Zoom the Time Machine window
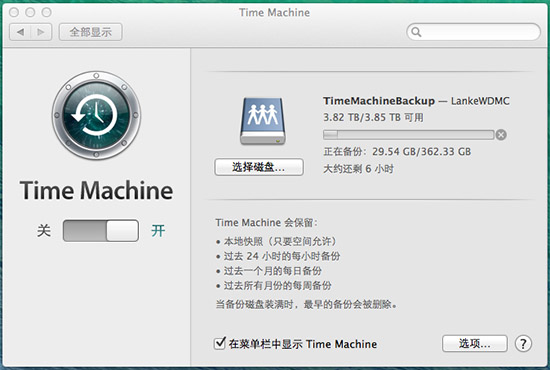This screenshot has width=550, height=370. (x=47, y=12)
